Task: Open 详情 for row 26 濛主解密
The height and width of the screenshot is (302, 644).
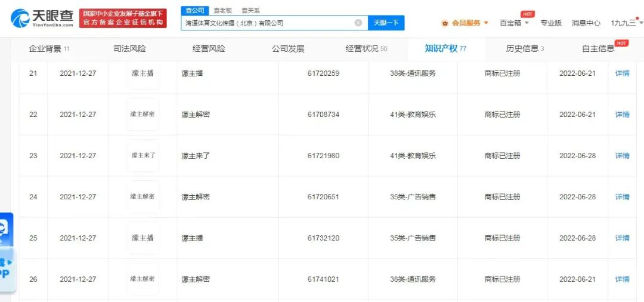Action: 622,279
